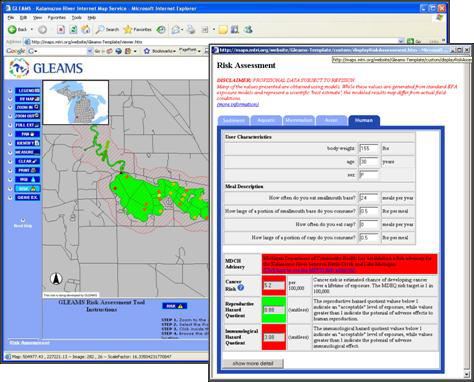Click the IE Home button
This screenshot has height=382, width=474.
(86, 29)
